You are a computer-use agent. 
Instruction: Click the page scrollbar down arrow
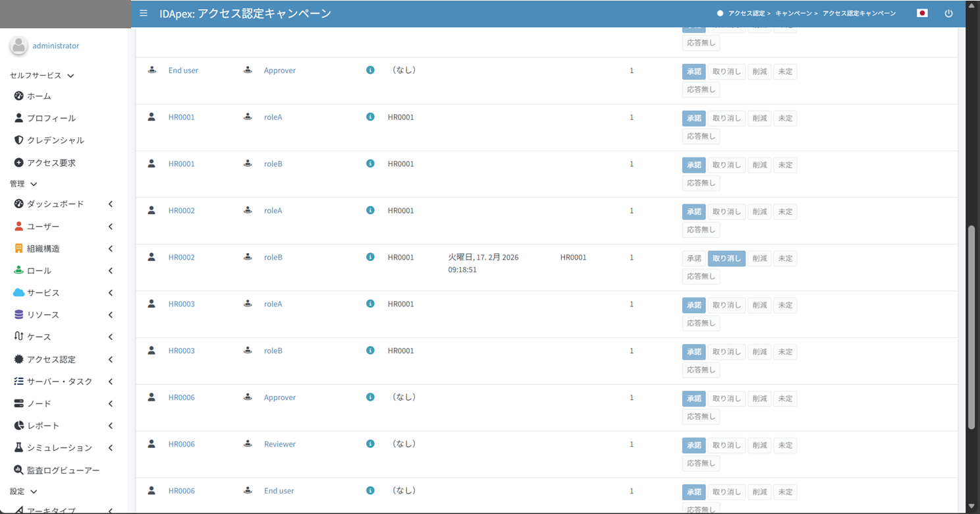pos(972,507)
